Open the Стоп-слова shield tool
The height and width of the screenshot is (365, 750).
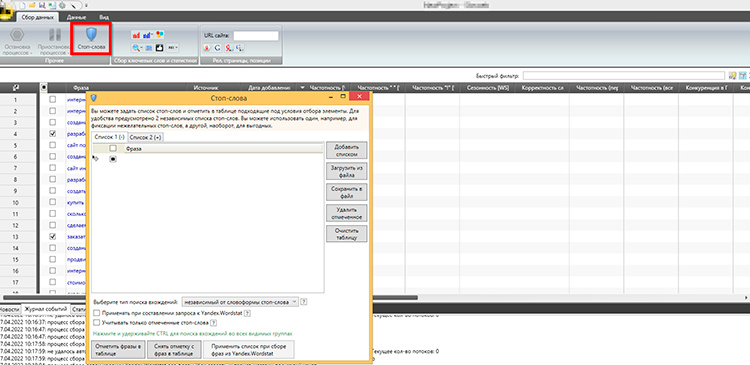pos(91,38)
